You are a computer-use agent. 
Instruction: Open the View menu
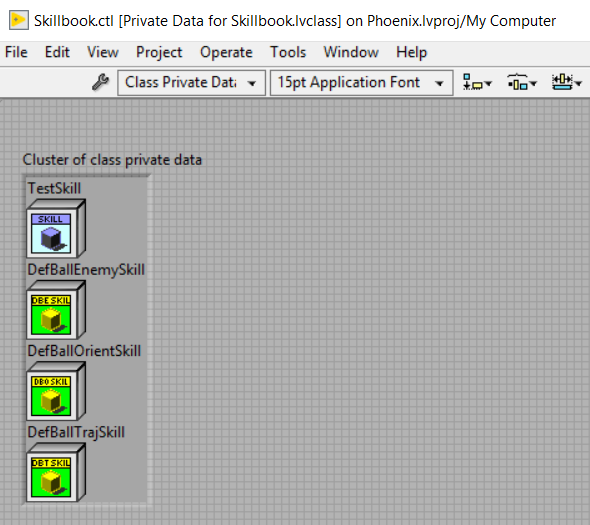click(103, 52)
